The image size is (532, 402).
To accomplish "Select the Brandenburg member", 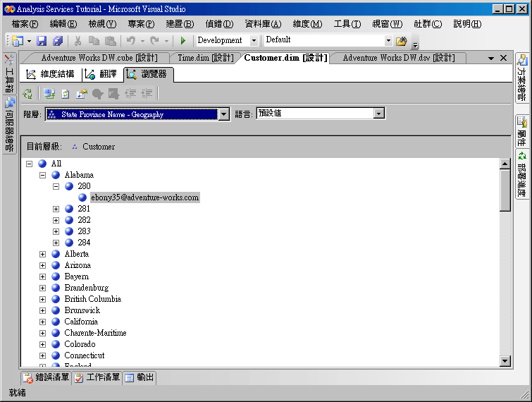I will point(87,288).
